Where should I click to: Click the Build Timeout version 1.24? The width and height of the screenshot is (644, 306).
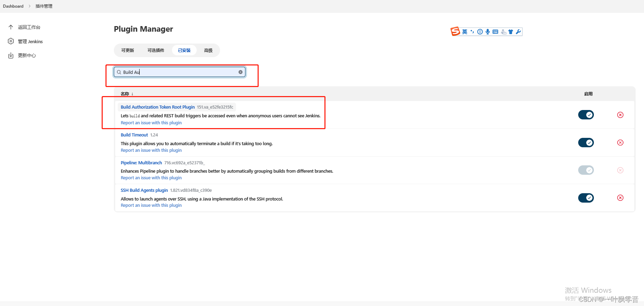point(154,135)
